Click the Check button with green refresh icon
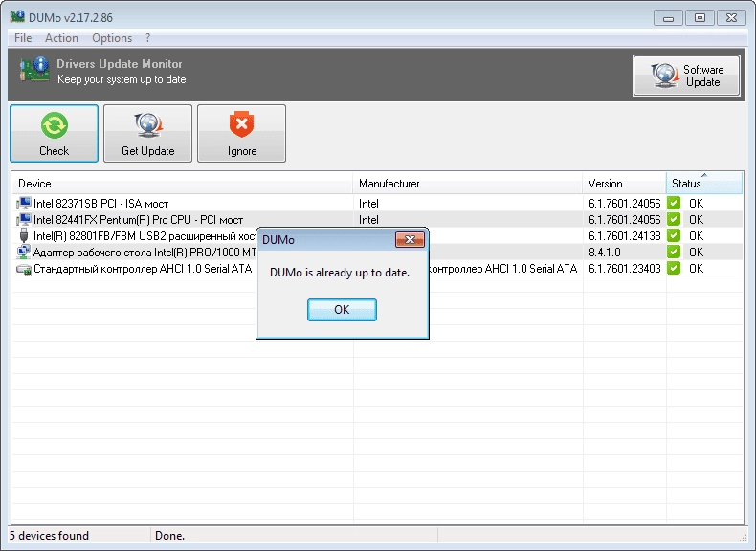This screenshot has height=551, width=756. tap(54, 134)
